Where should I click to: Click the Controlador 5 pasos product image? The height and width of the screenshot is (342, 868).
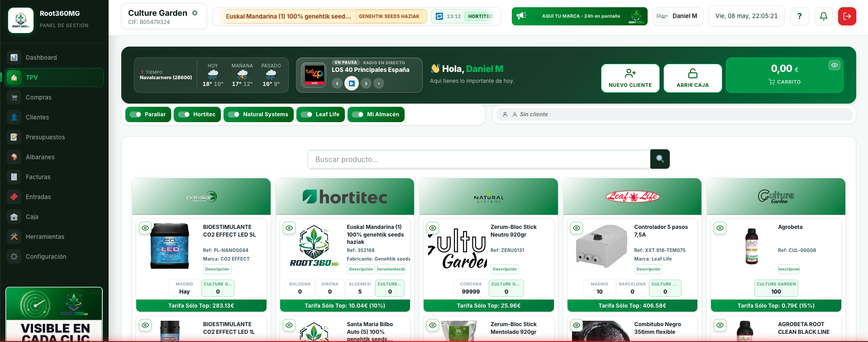[601, 246]
